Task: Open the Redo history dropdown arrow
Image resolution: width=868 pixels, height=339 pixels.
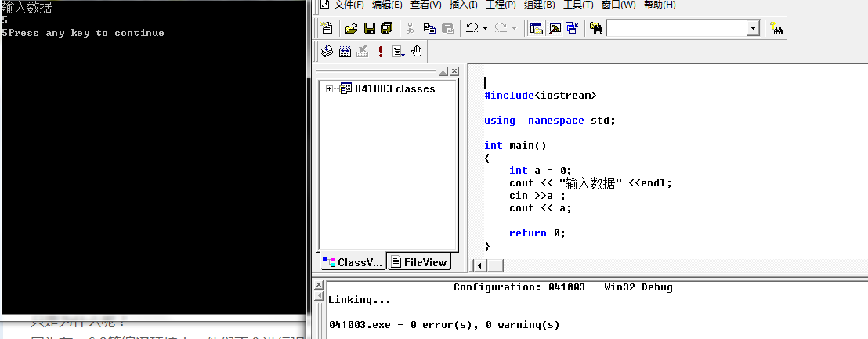Action: click(514, 28)
